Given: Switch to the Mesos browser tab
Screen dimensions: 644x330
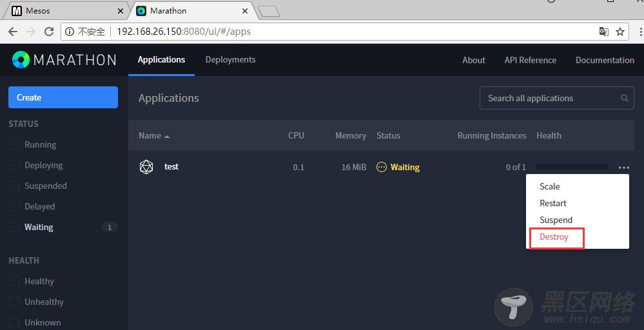Looking at the screenshot, I should pyautogui.click(x=66, y=11).
